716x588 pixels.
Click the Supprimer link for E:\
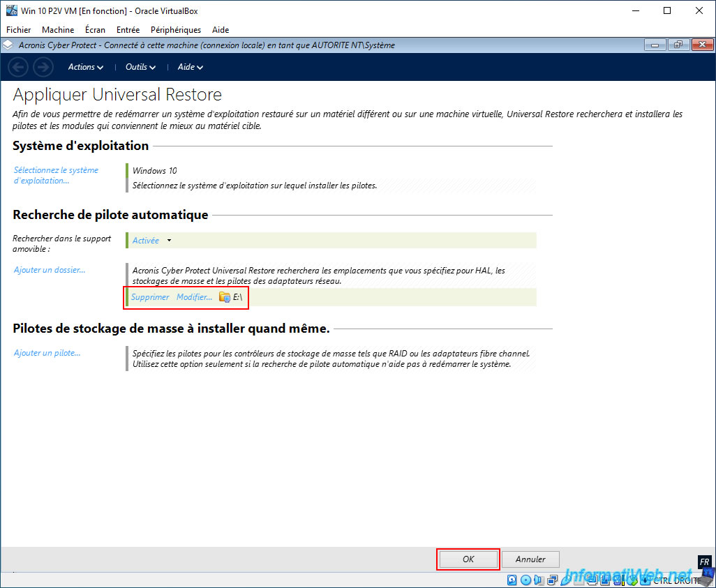[x=150, y=297]
